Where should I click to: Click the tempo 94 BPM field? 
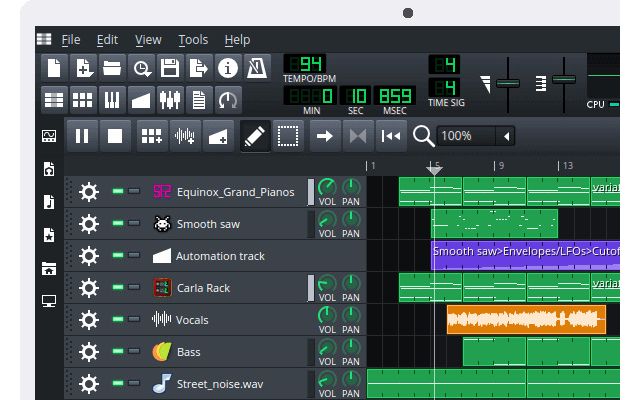[305, 64]
